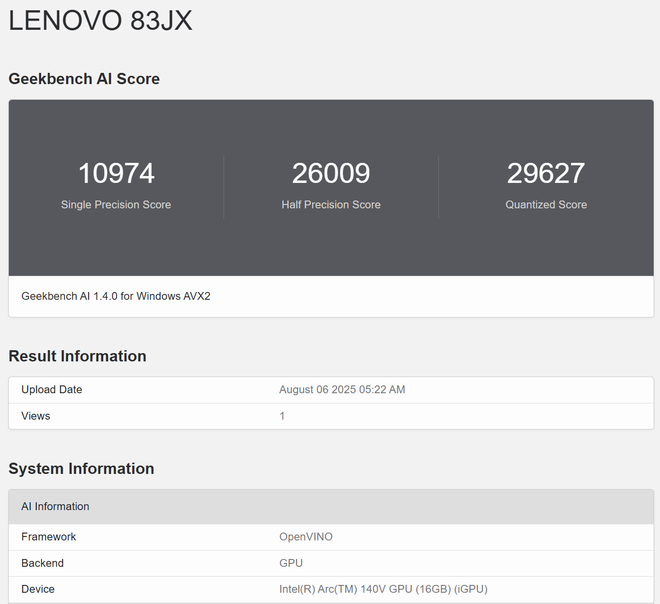The height and width of the screenshot is (604, 660).
Task: Click the 10974 single precision value
Action: [x=116, y=173]
